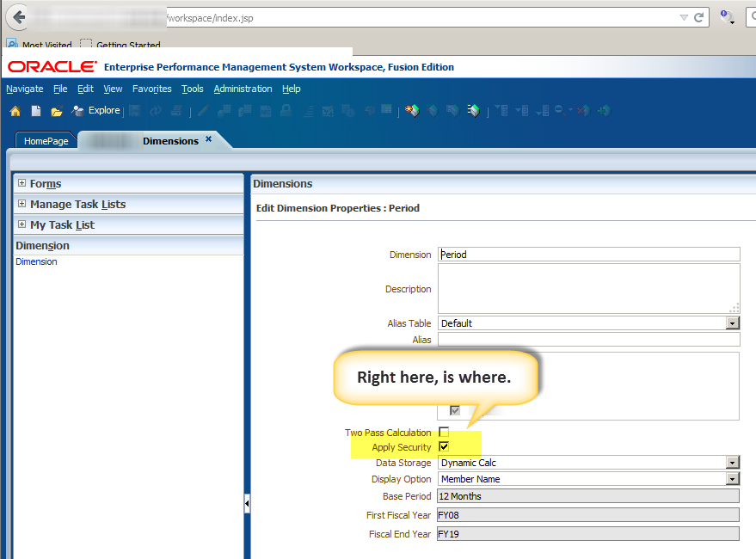
Task: Click the disabled green arrow cube icon
Action: point(604,111)
